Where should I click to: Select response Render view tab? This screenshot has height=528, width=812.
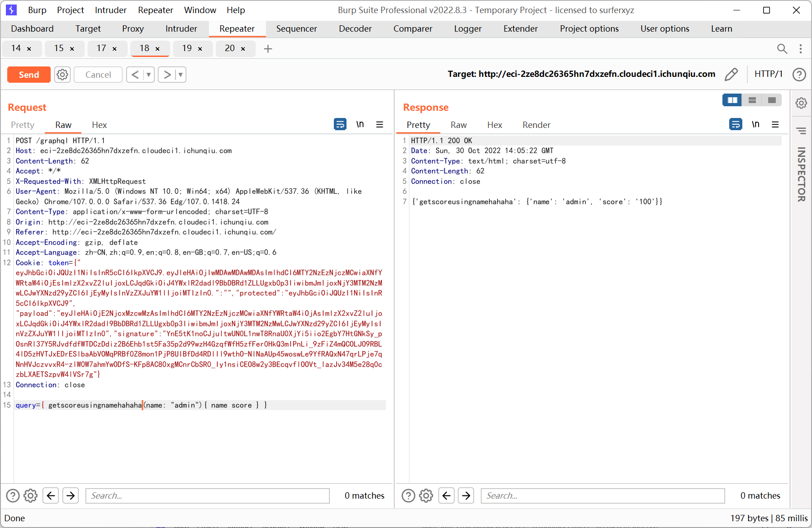(537, 125)
